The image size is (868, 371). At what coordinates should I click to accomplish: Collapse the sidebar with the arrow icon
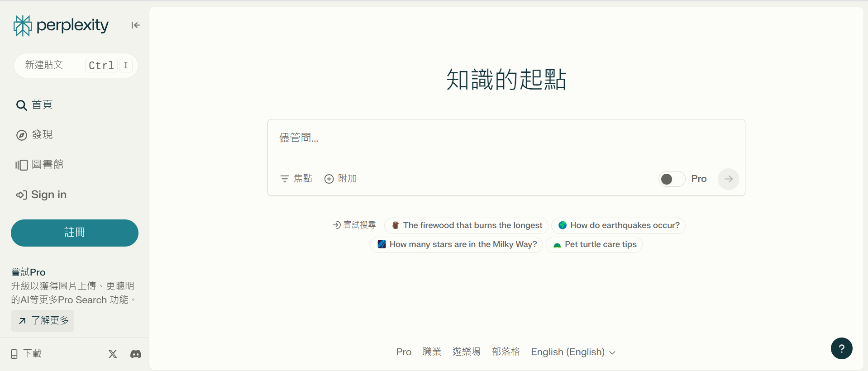click(135, 25)
